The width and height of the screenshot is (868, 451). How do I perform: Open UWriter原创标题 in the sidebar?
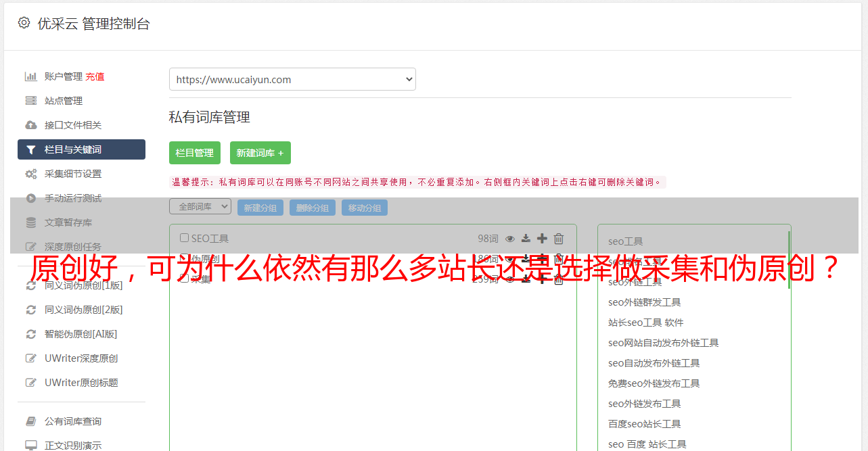81,383
